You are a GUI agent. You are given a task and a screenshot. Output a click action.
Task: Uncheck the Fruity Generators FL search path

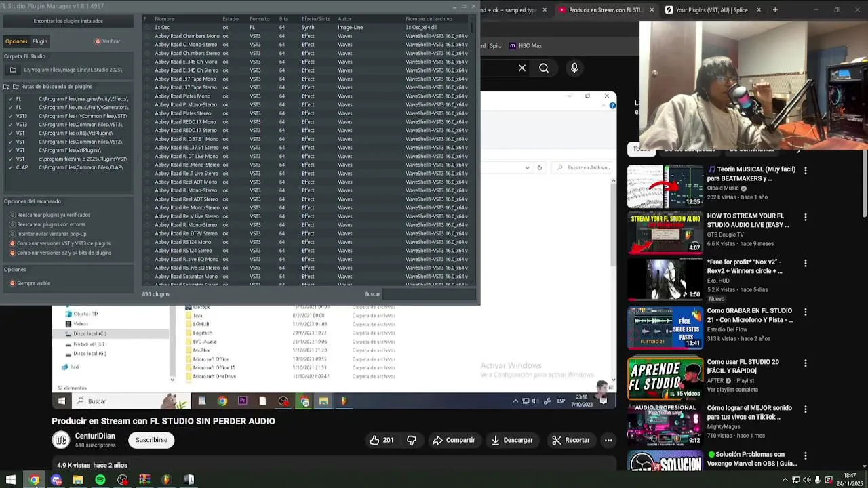pyautogui.click(x=10, y=108)
